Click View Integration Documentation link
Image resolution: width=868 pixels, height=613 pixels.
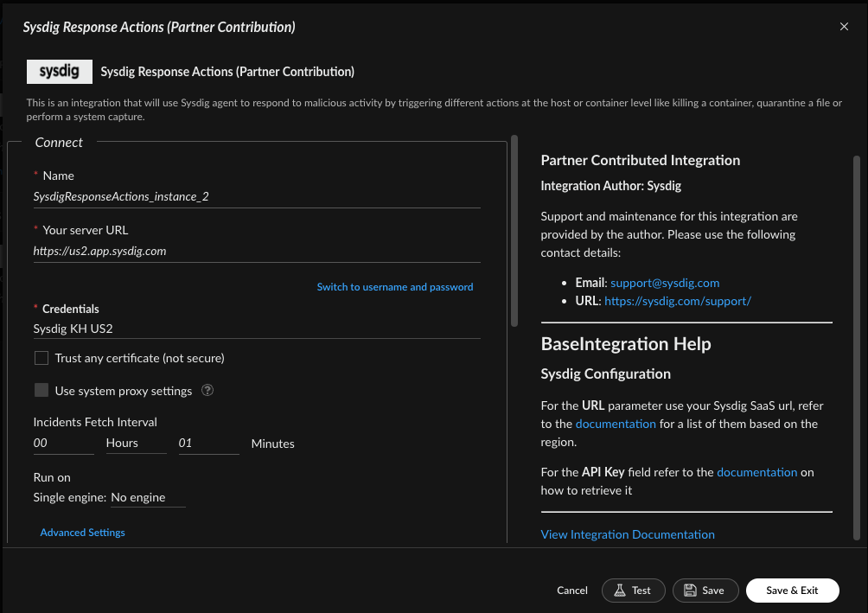click(x=628, y=534)
